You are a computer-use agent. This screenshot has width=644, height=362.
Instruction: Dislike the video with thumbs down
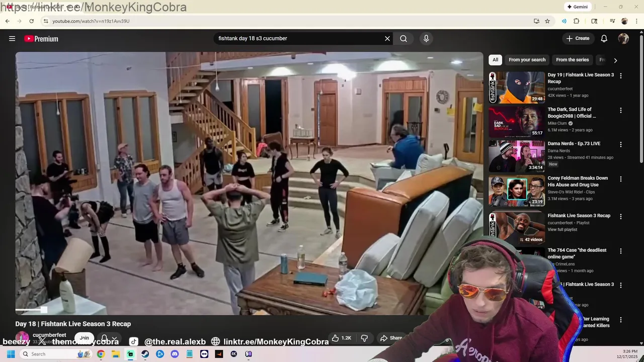pos(364,338)
